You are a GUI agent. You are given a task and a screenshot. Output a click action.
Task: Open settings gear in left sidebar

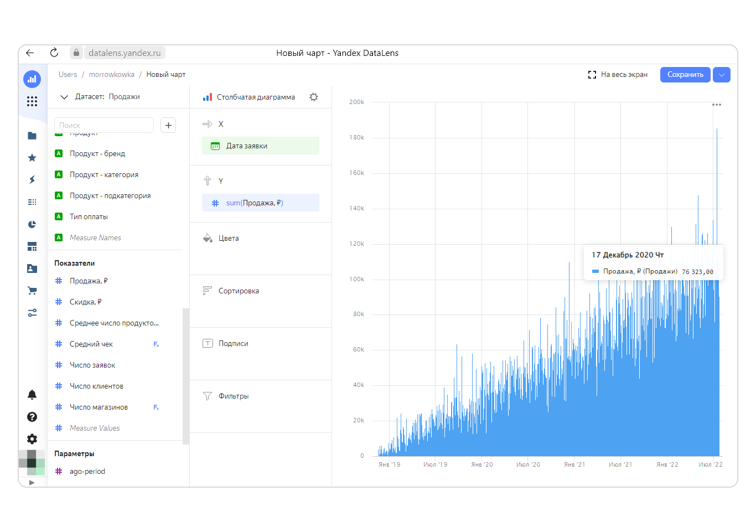32,439
